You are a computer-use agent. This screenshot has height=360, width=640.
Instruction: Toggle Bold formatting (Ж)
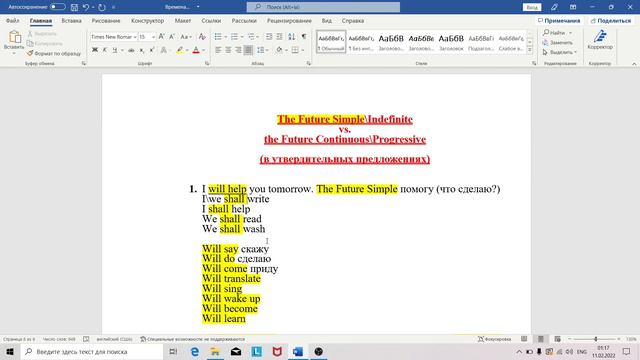pos(95,50)
